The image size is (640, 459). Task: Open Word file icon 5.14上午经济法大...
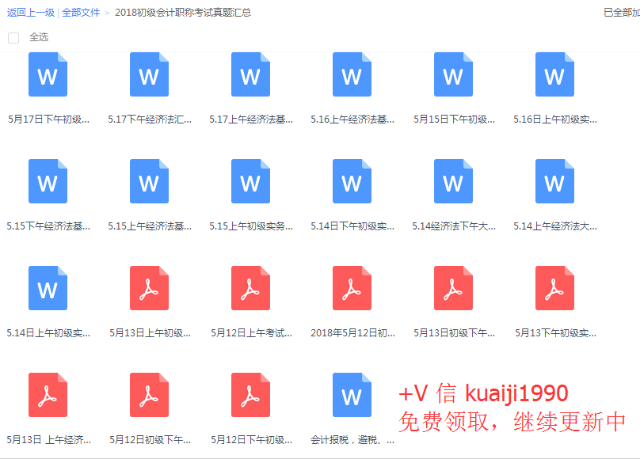[x=555, y=182]
